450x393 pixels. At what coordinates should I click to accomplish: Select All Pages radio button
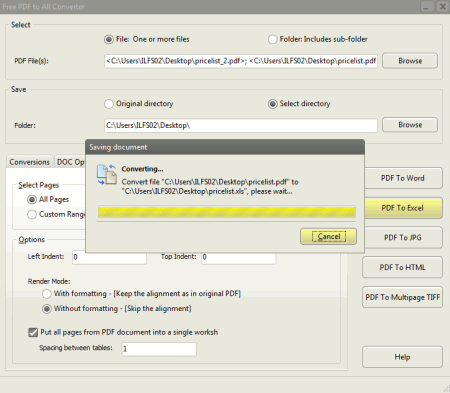32,199
